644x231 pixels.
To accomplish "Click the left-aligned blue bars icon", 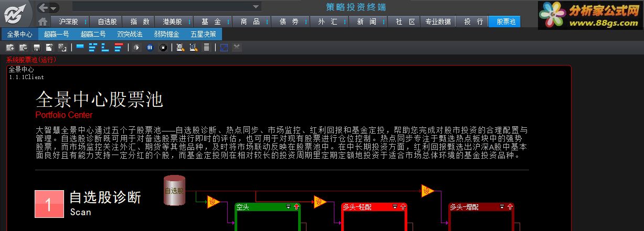I will tap(105, 47).
